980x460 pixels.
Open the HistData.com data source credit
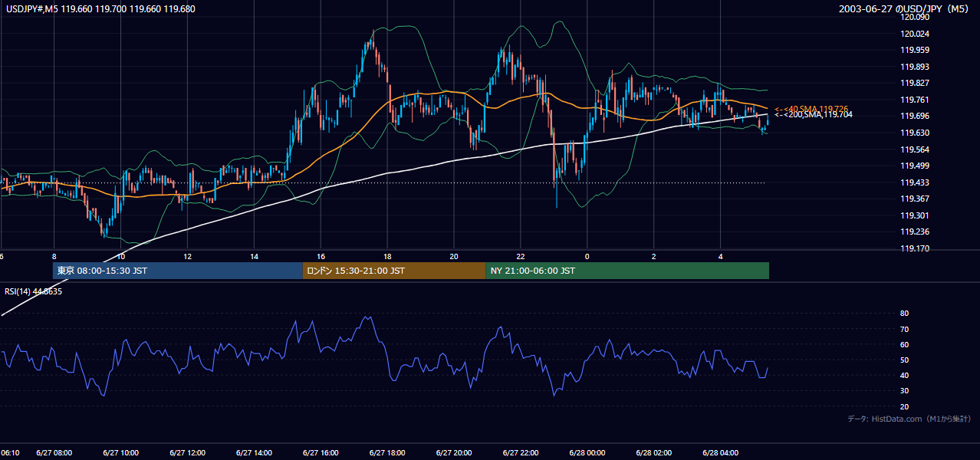pos(909,419)
